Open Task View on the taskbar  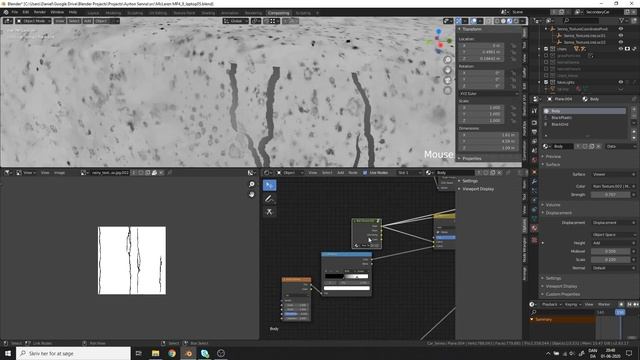139,353
